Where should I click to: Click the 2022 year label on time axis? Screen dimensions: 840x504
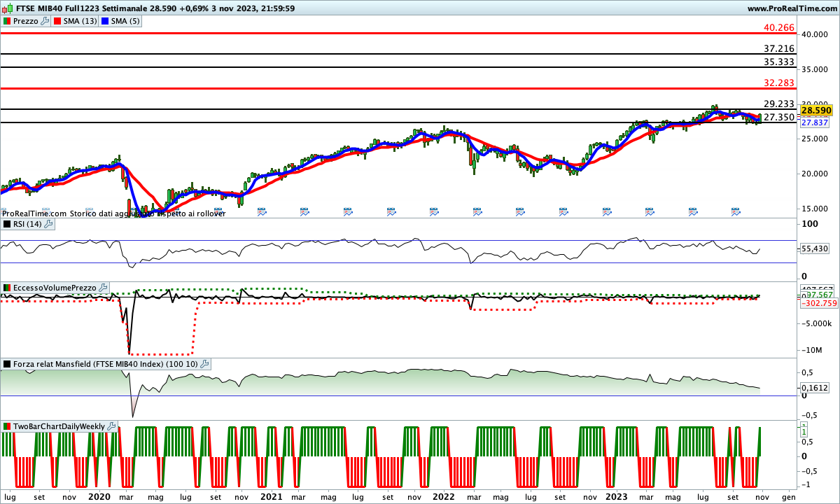[443, 496]
